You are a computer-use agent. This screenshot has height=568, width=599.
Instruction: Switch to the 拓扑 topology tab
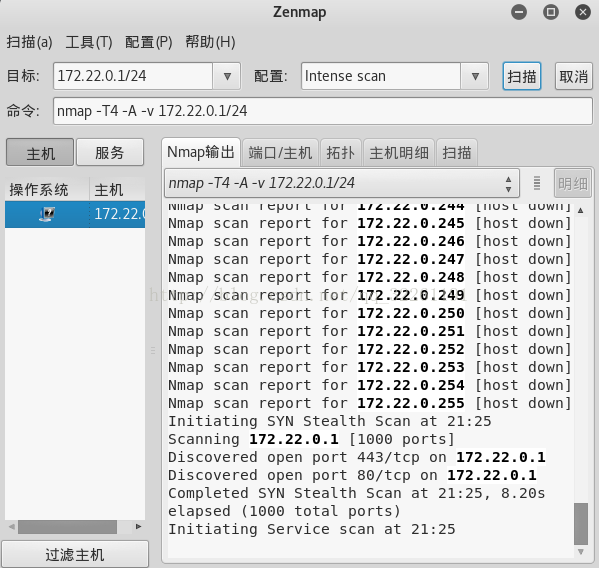pyautogui.click(x=340, y=153)
